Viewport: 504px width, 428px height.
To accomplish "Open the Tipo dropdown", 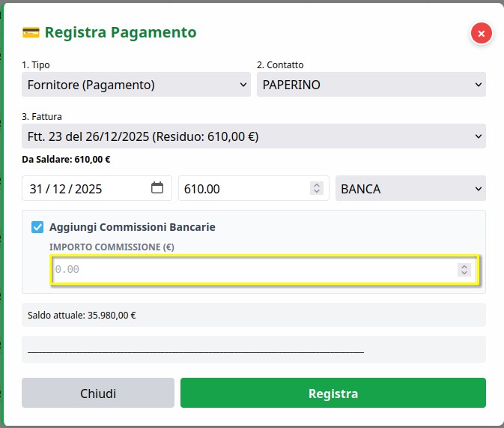I will click(x=136, y=85).
